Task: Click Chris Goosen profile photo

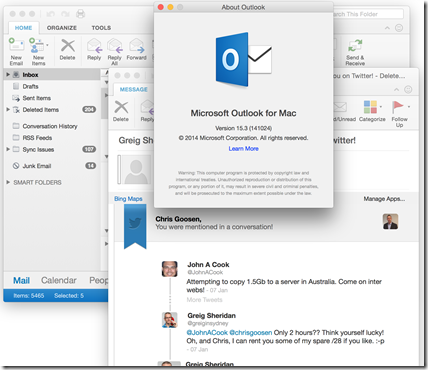Action: point(390,222)
